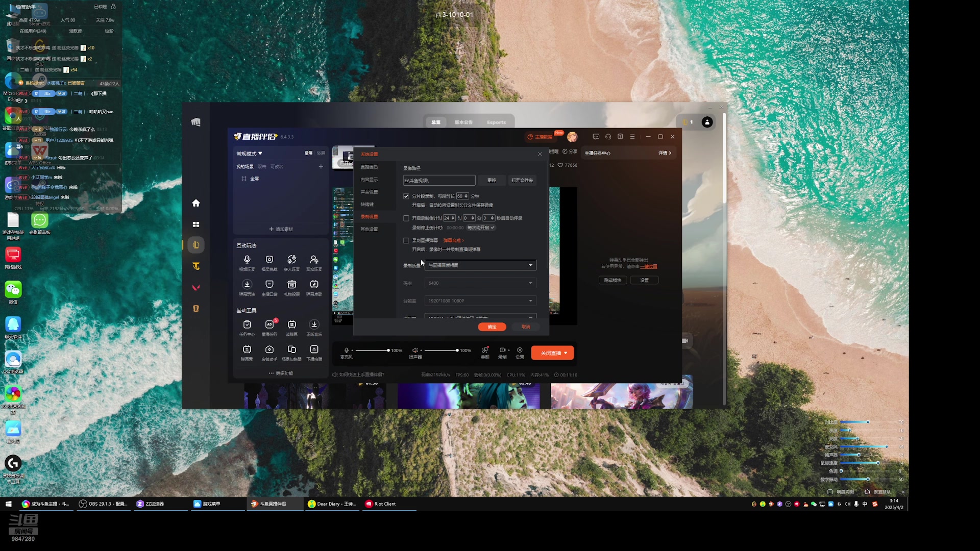Open 任务中心 icon in 基础工具
The height and width of the screenshot is (551, 980).
coord(247,324)
